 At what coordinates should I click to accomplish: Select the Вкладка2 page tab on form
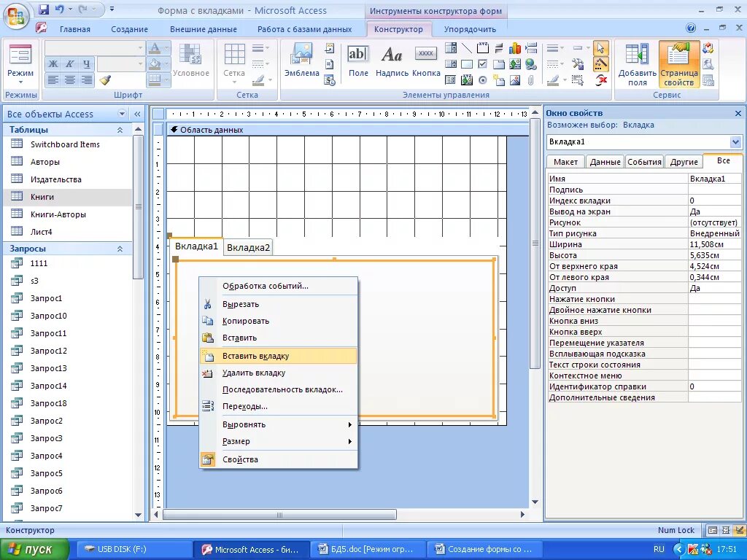(x=248, y=248)
